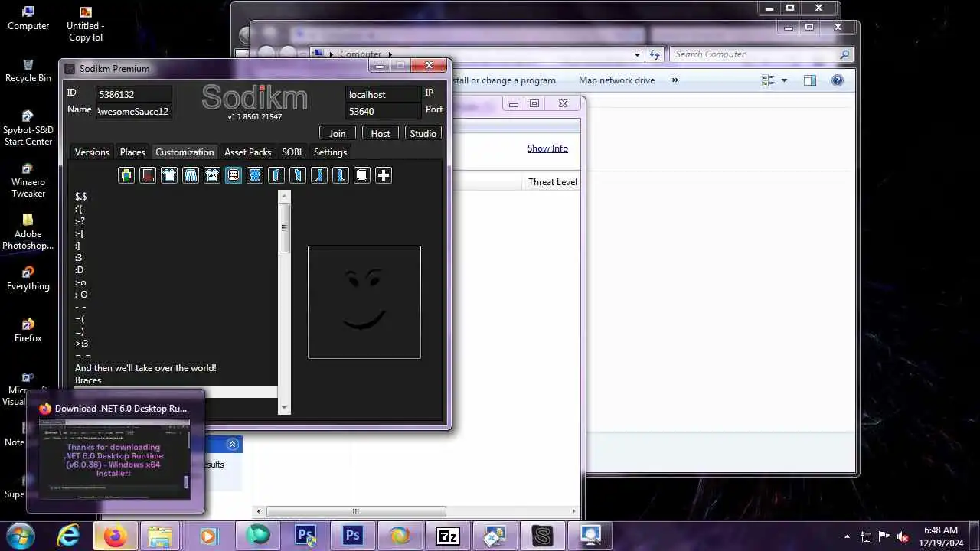Viewport: 980px width, 551px height.
Task: Click the muted volume tray icon
Action: click(x=903, y=536)
